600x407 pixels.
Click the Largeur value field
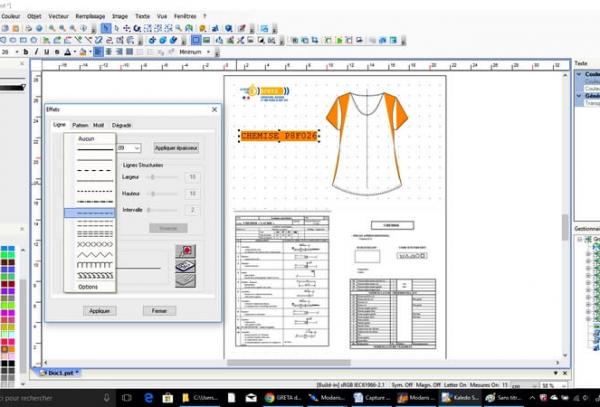click(192, 177)
